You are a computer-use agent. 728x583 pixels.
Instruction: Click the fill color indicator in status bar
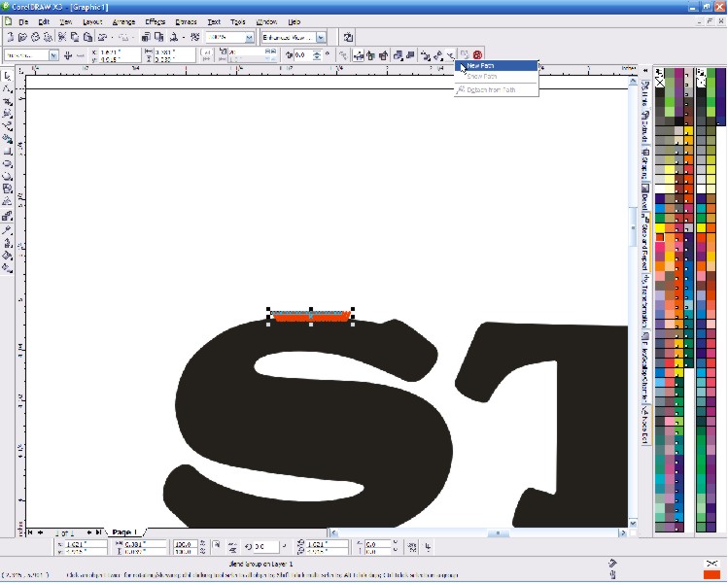point(711,575)
